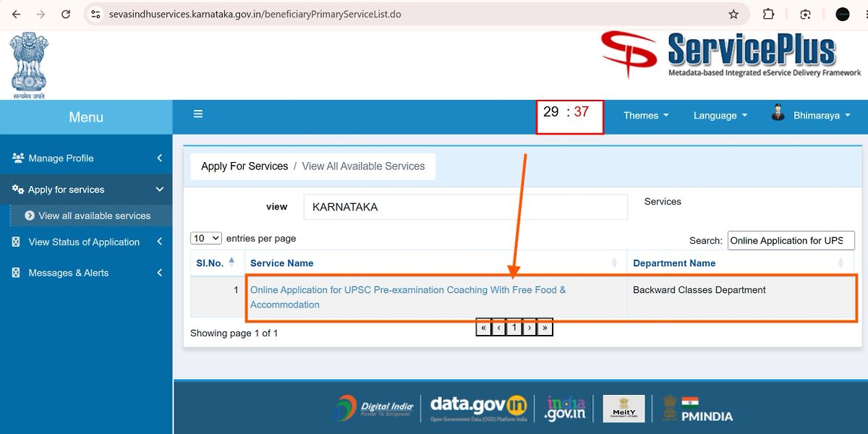Sort the Service Name column arrows
868x434 pixels.
pos(615,263)
